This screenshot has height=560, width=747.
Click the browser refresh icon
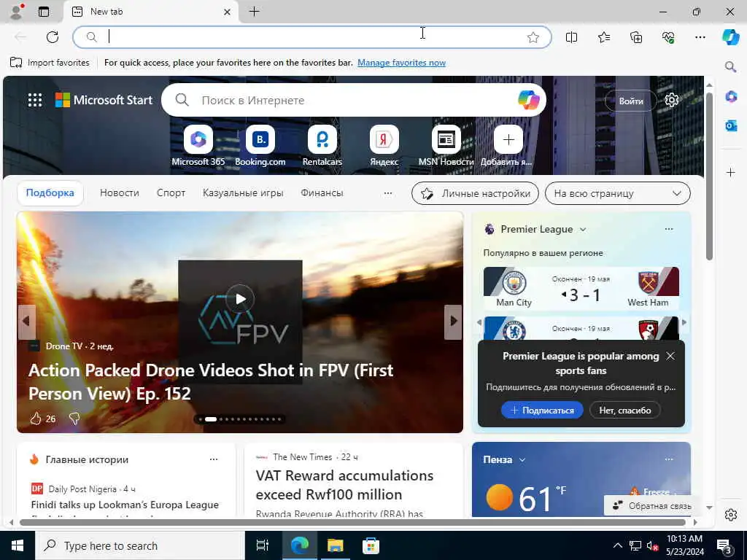tap(53, 37)
